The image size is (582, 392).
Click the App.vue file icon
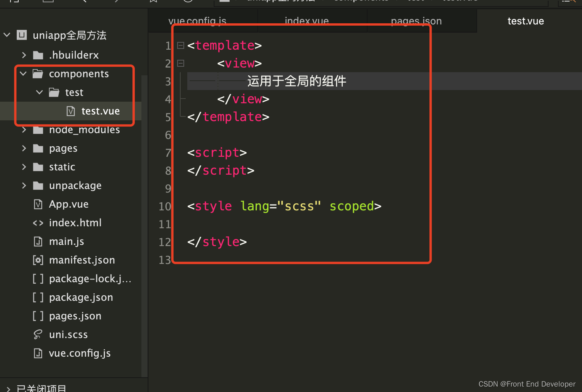[38, 204]
